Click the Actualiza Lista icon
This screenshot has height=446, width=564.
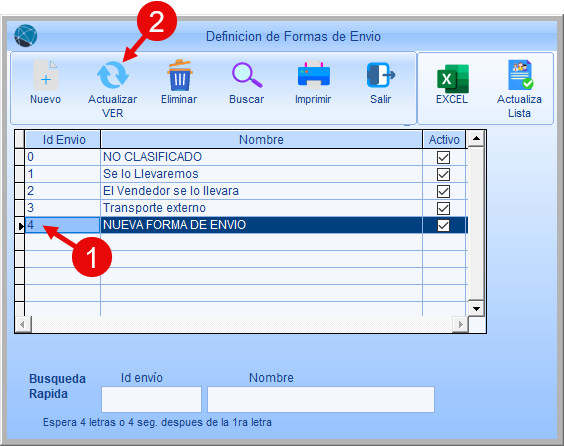(x=520, y=75)
